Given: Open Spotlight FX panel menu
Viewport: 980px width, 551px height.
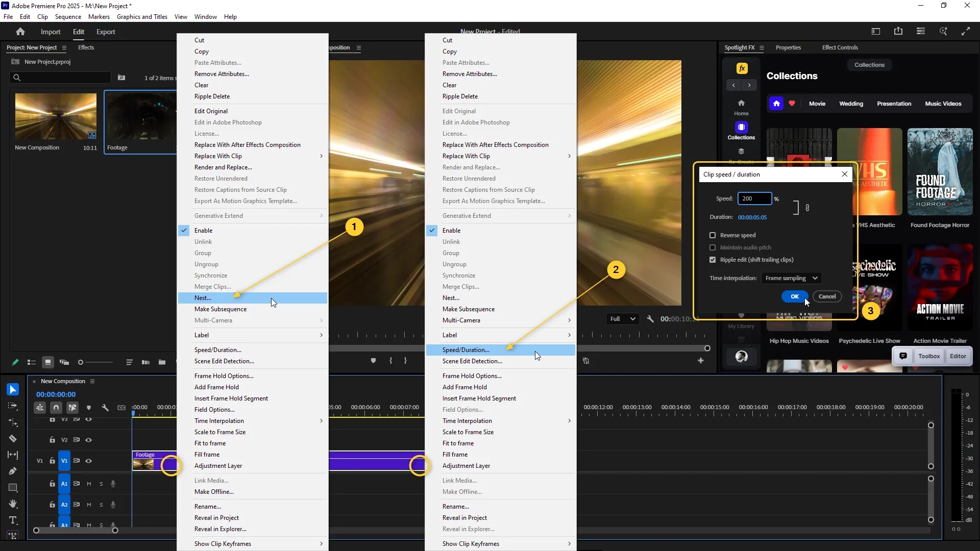Looking at the screenshot, I should coord(762,47).
